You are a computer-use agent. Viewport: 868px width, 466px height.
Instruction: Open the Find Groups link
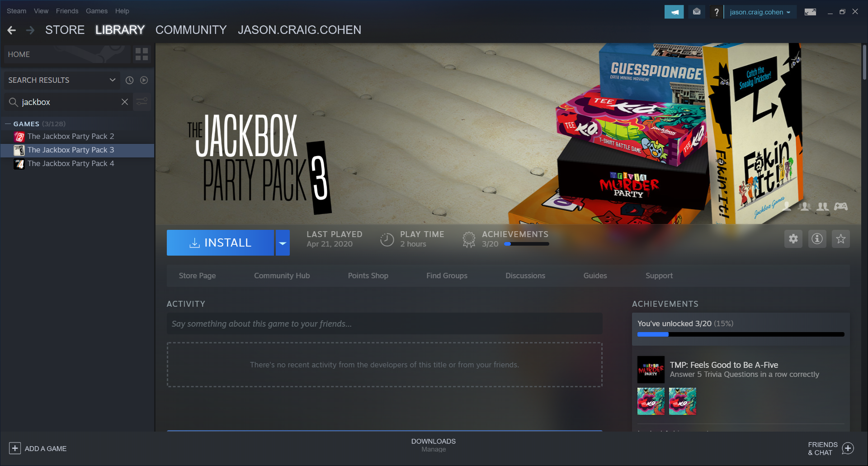[447, 276]
